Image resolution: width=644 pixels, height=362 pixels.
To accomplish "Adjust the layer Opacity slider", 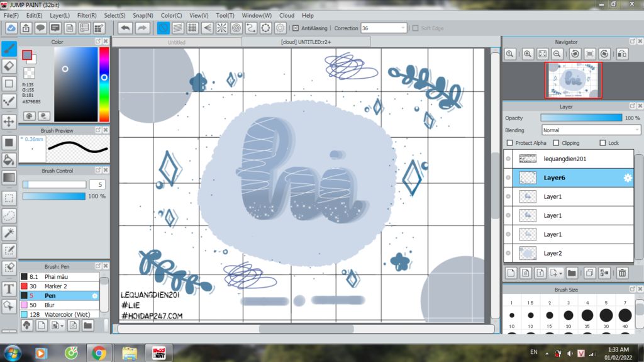I will click(581, 118).
